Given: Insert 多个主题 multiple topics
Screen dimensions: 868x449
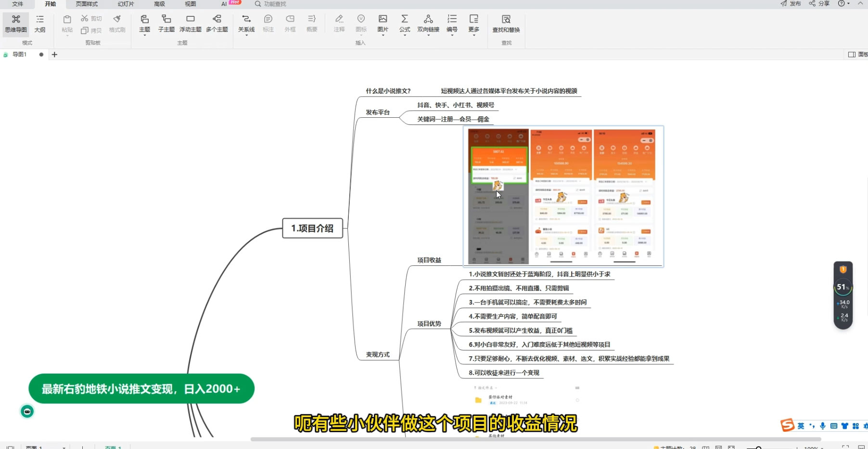Looking at the screenshot, I should [216, 23].
